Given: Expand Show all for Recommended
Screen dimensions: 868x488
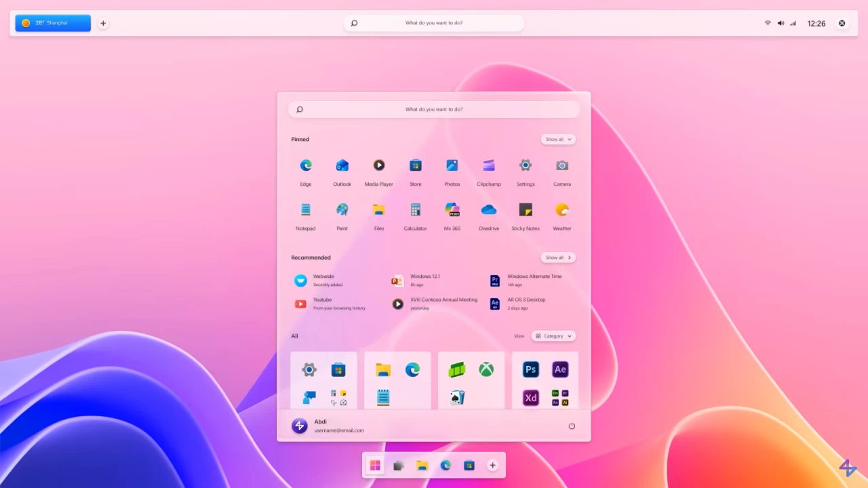Looking at the screenshot, I should point(557,258).
